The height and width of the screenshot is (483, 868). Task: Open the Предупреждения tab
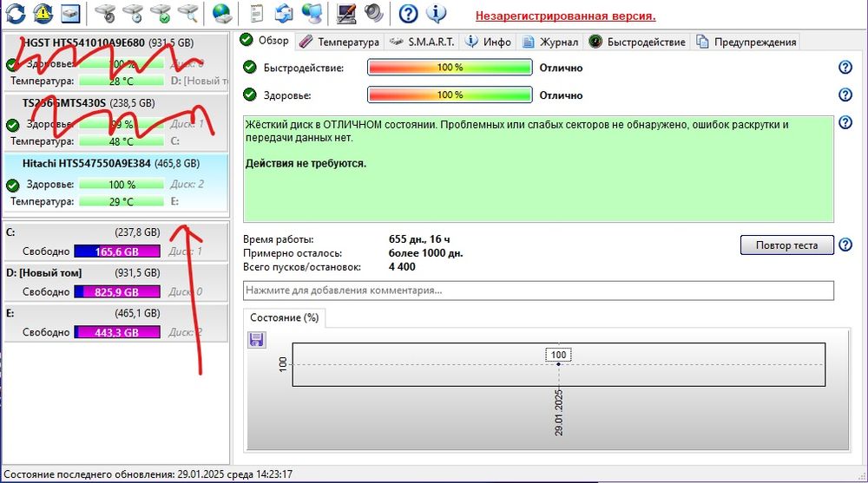tap(746, 42)
